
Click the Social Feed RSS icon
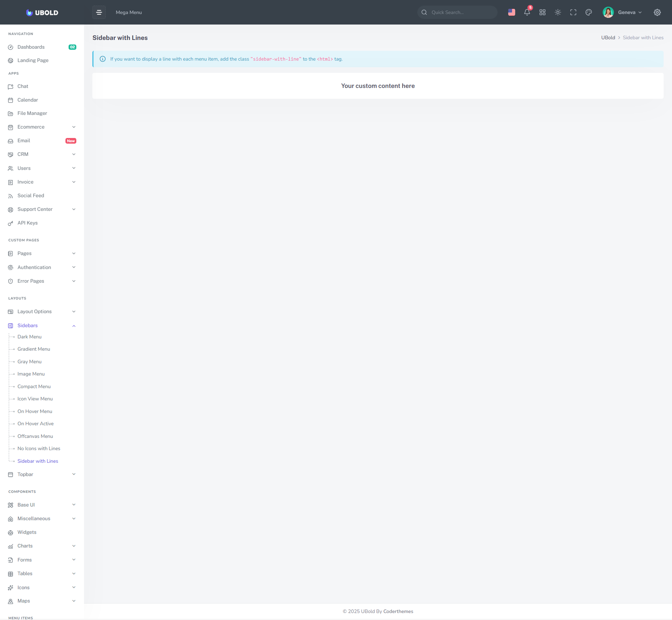tap(10, 196)
